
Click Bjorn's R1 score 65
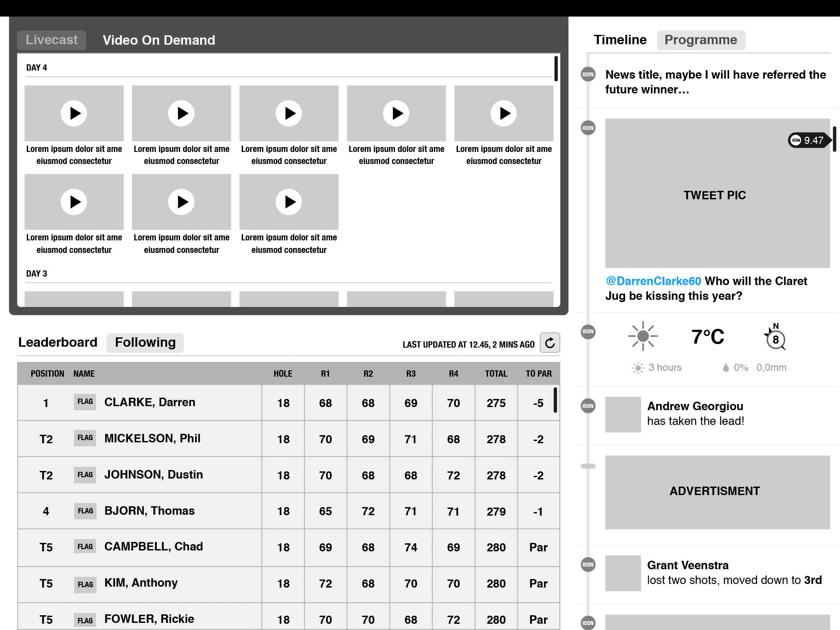(x=325, y=511)
